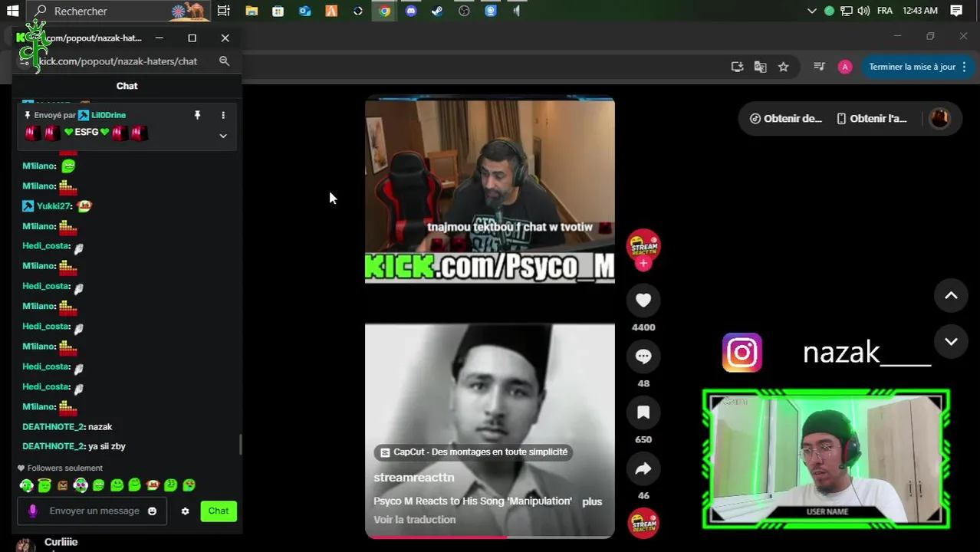Open the media controls icon in Chrome toolbar

tap(819, 67)
